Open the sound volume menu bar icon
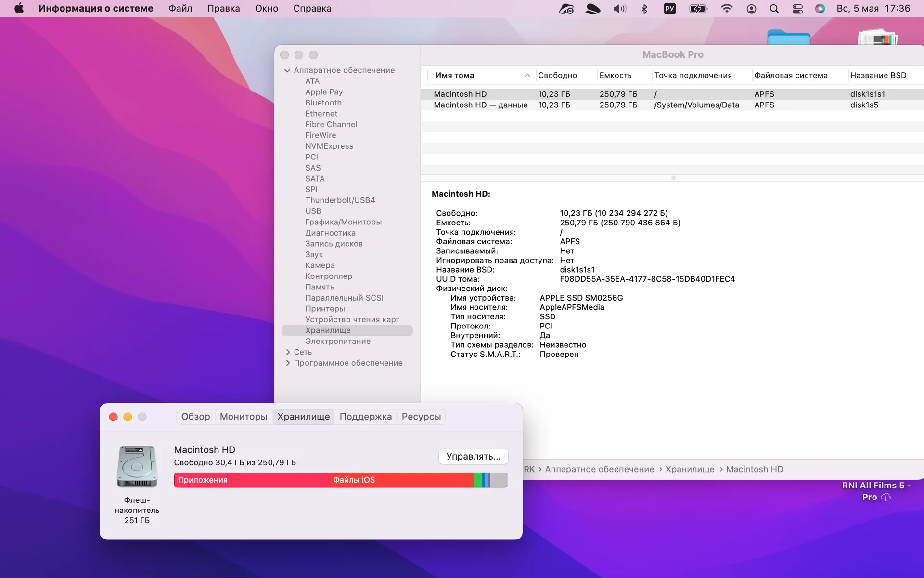Image resolution: width=924 pixels, height=578 pixels. coord(619,9)
